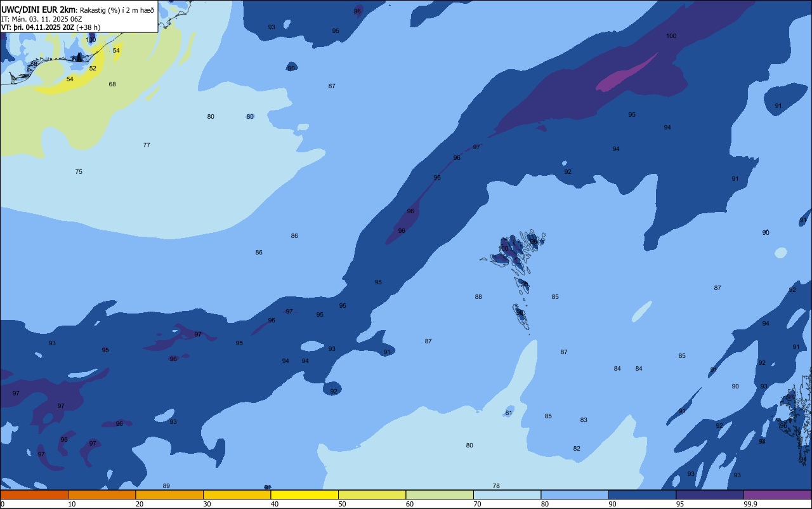Click the '100' value above the purple streak
812x509 pixels.
pyautogui.click(x=671, y=36)
